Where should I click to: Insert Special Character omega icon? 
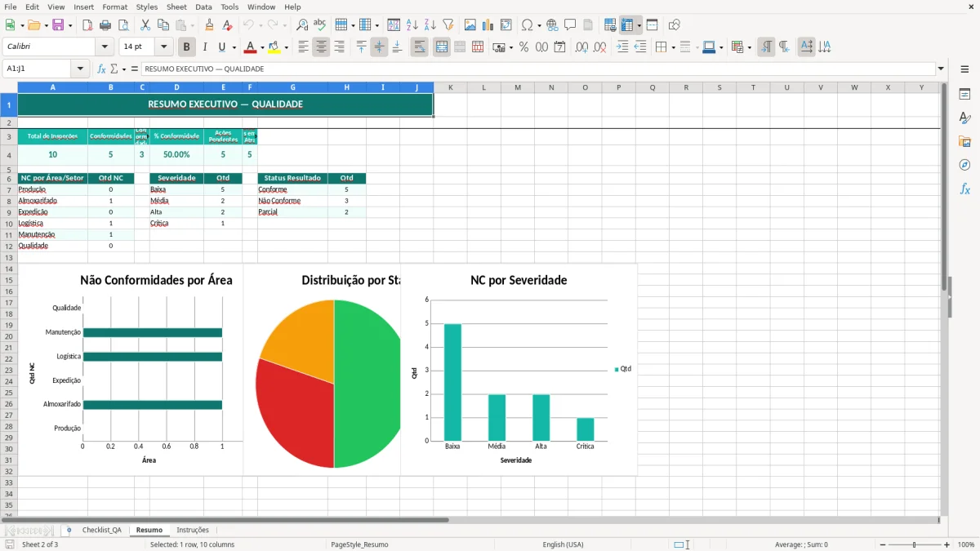(527, 25)
